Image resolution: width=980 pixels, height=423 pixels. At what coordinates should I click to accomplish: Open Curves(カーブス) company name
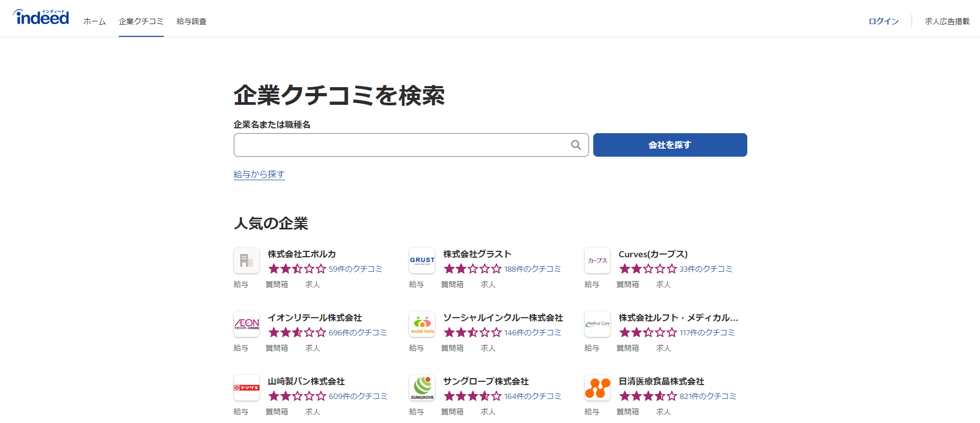(x=653, y=254)
